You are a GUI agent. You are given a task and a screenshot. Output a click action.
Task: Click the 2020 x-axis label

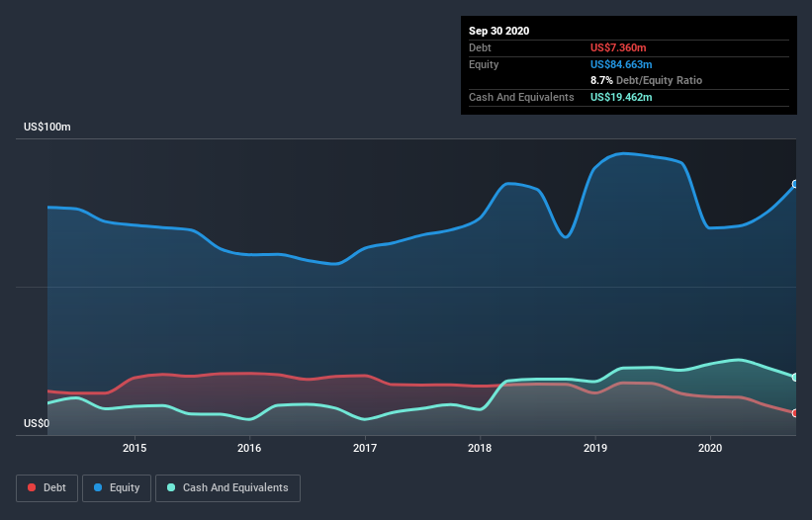coord(710,448)
